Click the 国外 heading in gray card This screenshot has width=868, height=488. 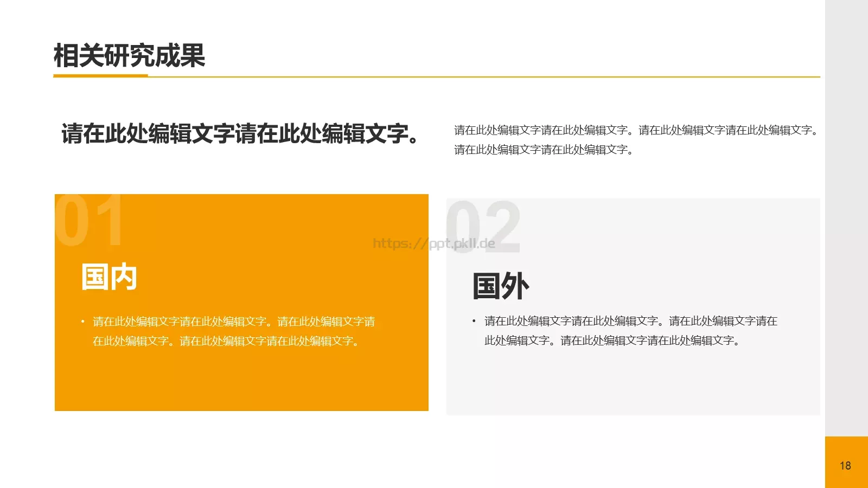click(500, 286)
